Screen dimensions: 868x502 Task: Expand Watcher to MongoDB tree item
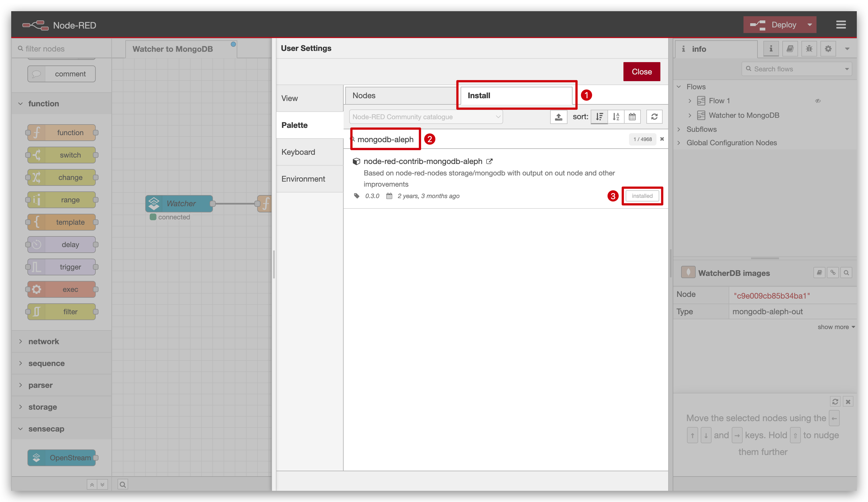[x=689, y=115]
